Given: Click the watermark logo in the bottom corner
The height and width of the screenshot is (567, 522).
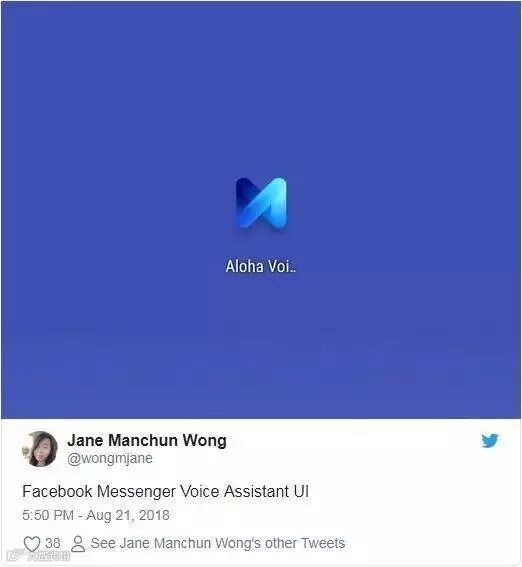Looking at the screenshot, I should (16, 555).
